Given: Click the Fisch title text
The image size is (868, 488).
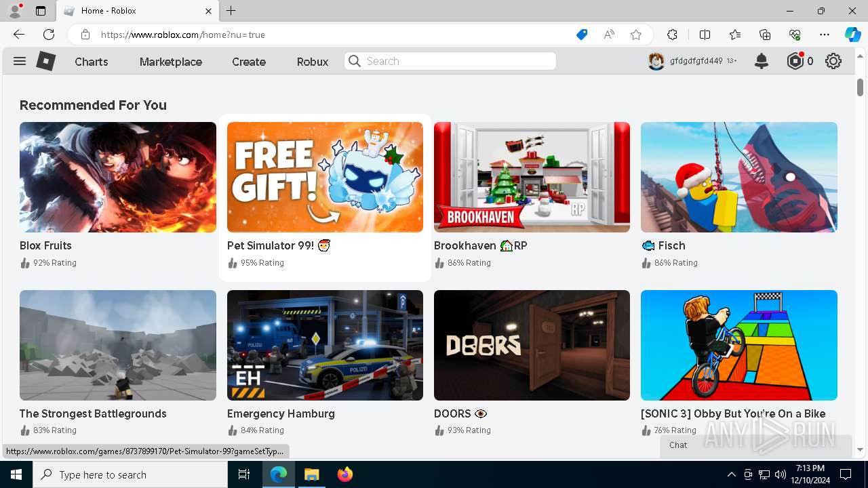Looking at the screenshot, I should click(663, 245).
